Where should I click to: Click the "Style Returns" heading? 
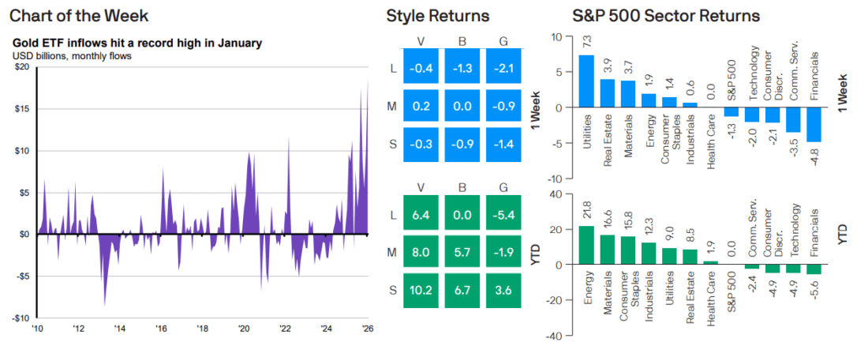(438, 15)
